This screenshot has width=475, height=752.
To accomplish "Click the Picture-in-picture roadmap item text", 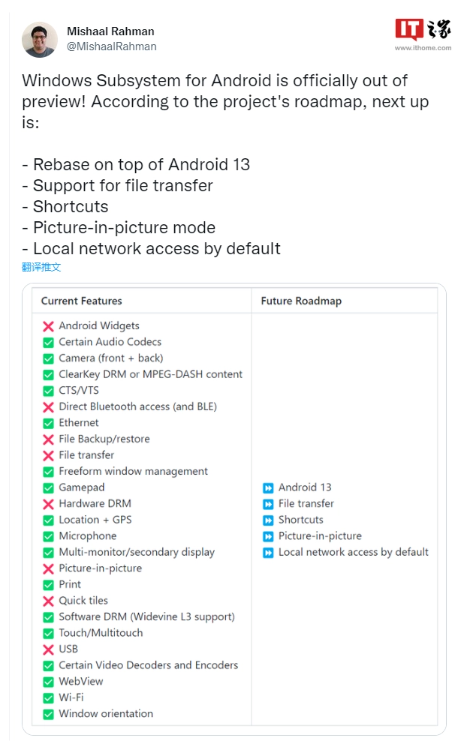I will (320, 536).
